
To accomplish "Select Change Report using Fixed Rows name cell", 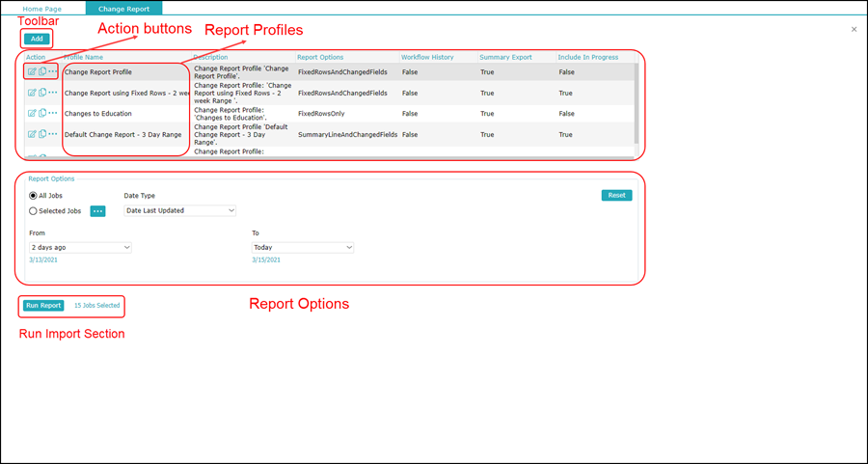I will point(126,93).
